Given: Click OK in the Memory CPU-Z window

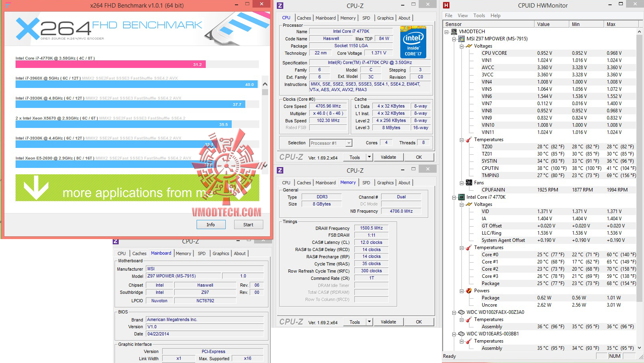Looking at the screenshot, I should tap(419, 322).
